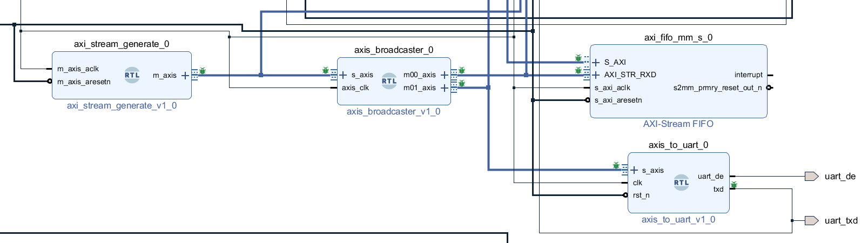Select the s2mm_prmry_reset_out_n pin
Image resolution: width=868 pixels, height=243 pixels.
point(718,87)
